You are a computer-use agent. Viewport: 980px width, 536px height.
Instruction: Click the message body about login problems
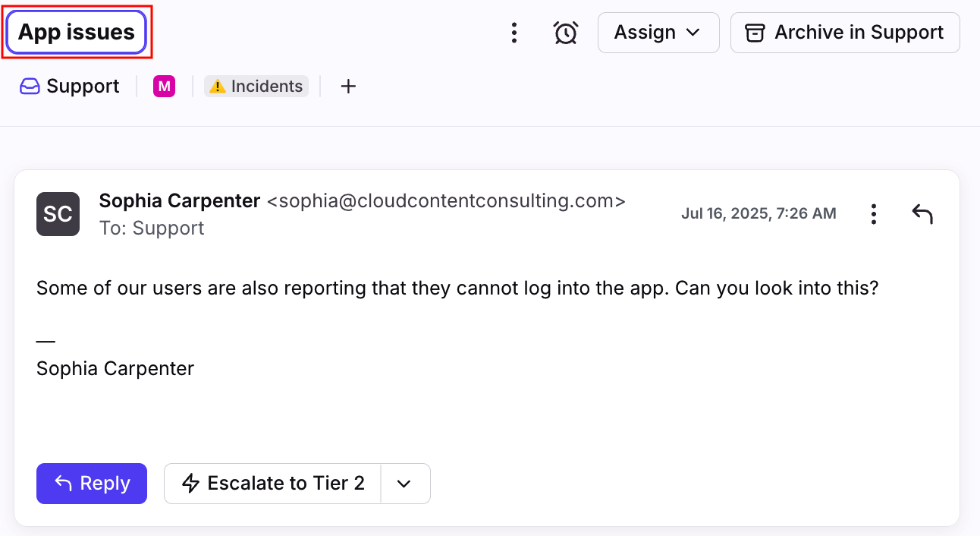point(457,288)
